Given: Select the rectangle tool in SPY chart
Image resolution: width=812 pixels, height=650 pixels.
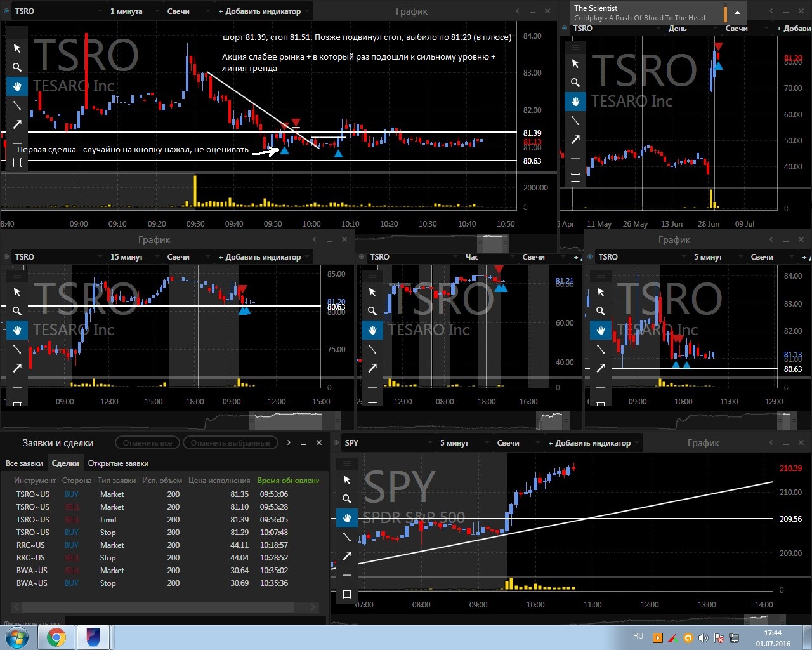Looking at the screenshot, I should pyautogui.click(x=347, y=594).
